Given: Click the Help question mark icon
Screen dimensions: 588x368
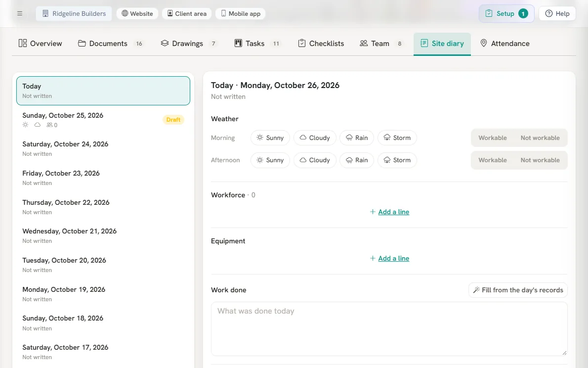Looking at the screenshot, I should (x=548, y=13).
